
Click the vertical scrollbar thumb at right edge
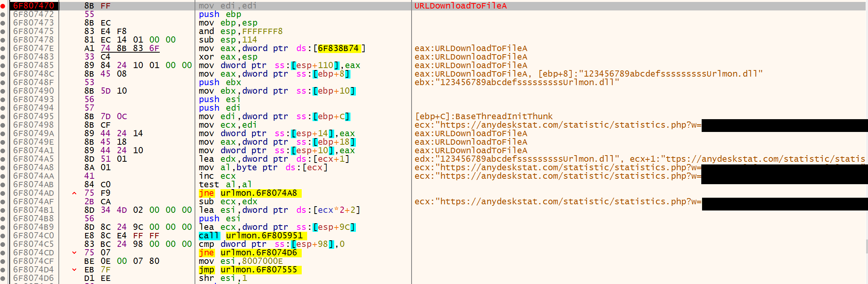point(866,246)
